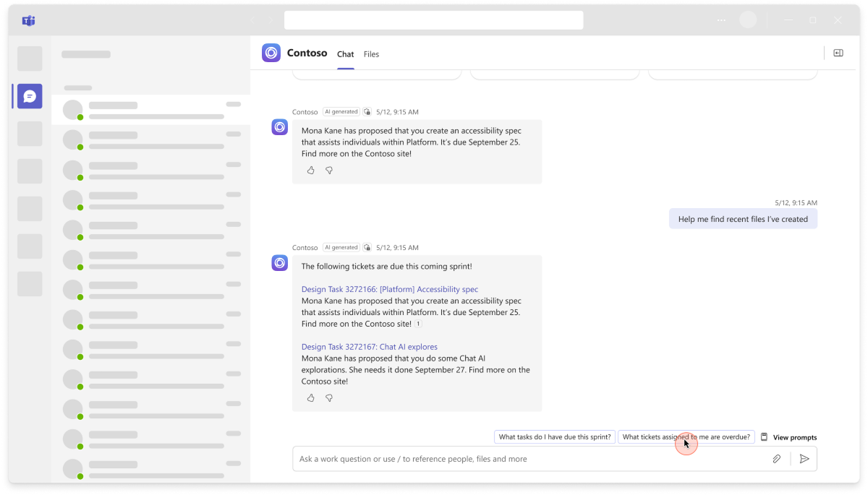Image resolution: width=868 pixels, height=495 pixels.
Task: Switch to the Files tab
Action: coord(371,54)
